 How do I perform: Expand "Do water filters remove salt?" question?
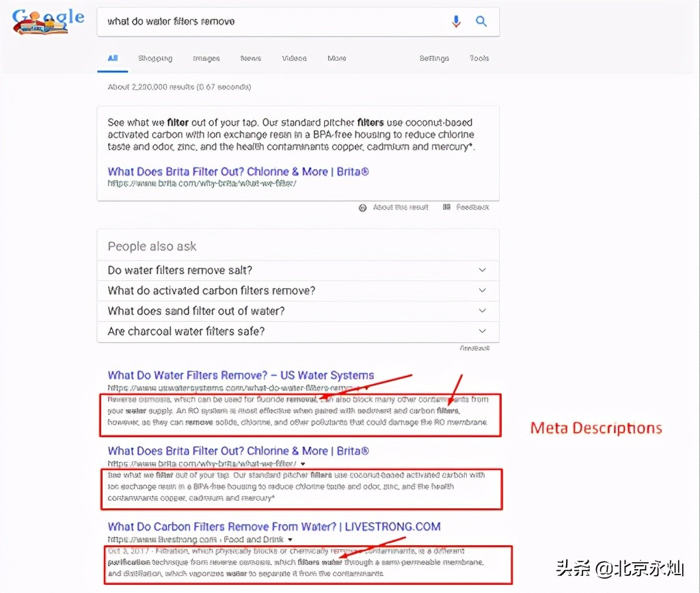click(x=482, y=270)
